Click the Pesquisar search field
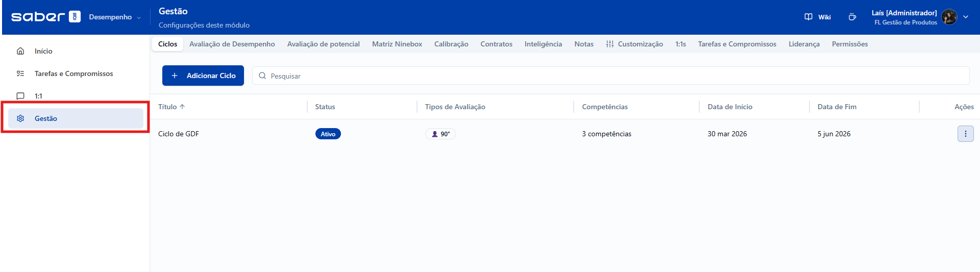 click(612, 76)
